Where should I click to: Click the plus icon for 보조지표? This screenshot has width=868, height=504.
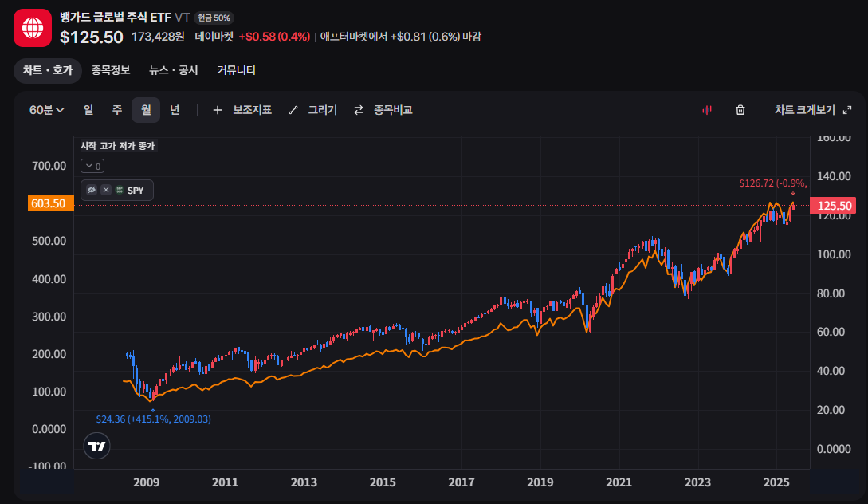(x=218, y=110)
